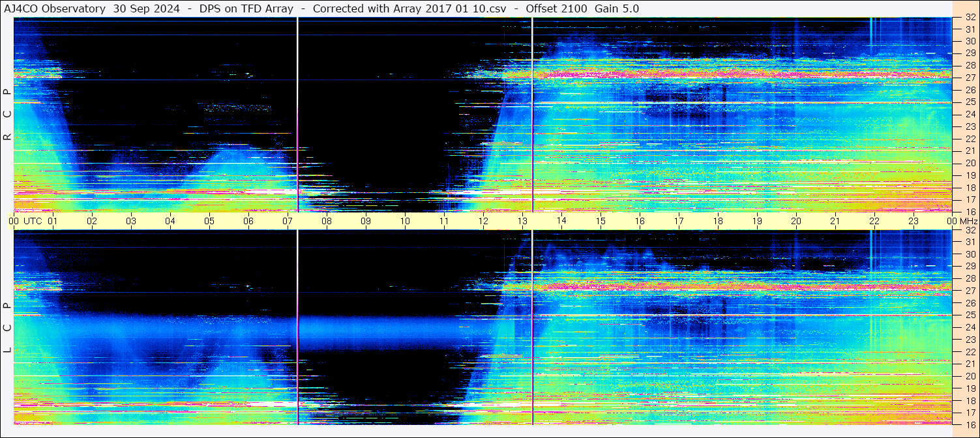Click the 32 MHz label of RCP panel
Screen dimensions: 980x438
click(970, 18)
